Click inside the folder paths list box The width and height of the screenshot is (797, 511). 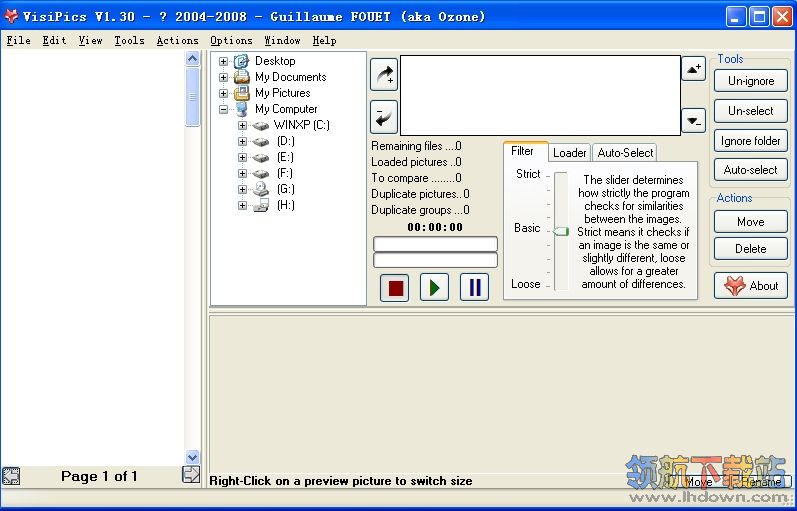click(x=540, y=95)
